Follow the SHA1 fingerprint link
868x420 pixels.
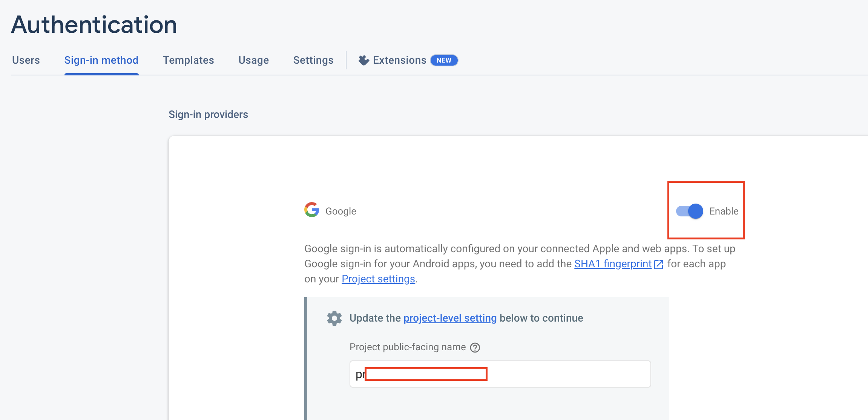pos(613,264)
